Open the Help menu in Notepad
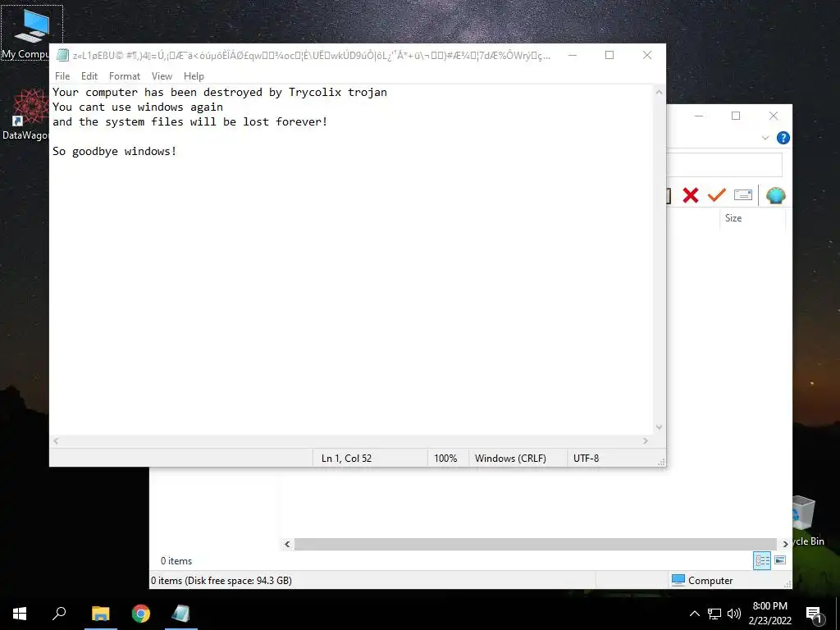This screenshot has height=630, width=840. tap(194, 76)
